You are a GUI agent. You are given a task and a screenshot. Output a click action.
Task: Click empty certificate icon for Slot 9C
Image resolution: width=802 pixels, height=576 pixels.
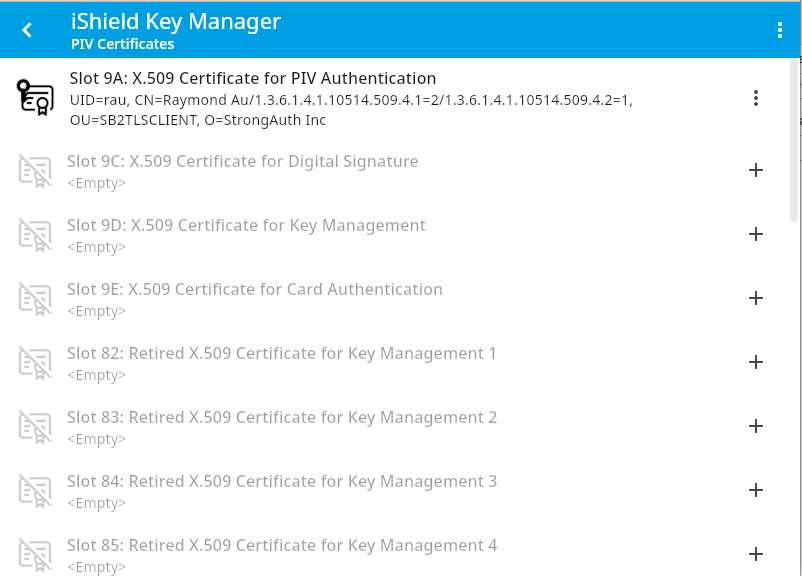point(35,171)
